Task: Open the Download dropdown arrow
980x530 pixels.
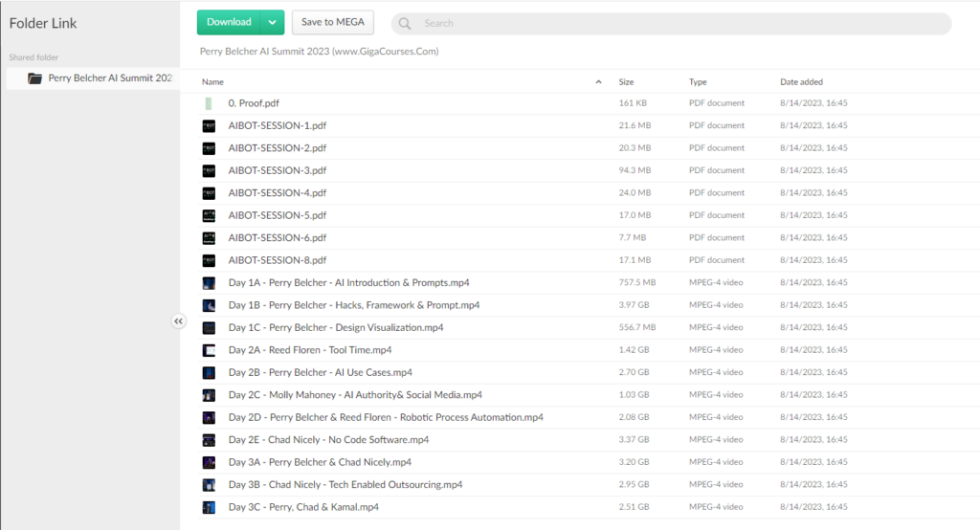Action: [273, 23]
